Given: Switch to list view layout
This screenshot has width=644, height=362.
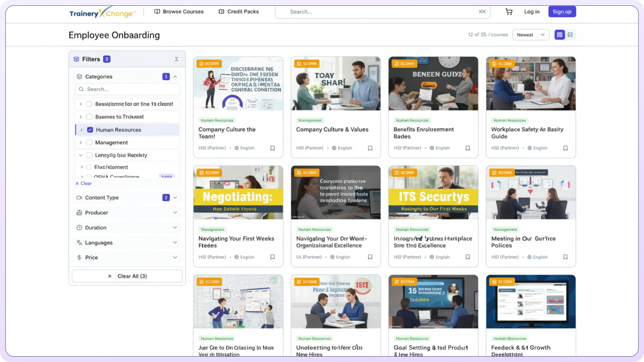Looking at the screenshot, I should [571, 35].
